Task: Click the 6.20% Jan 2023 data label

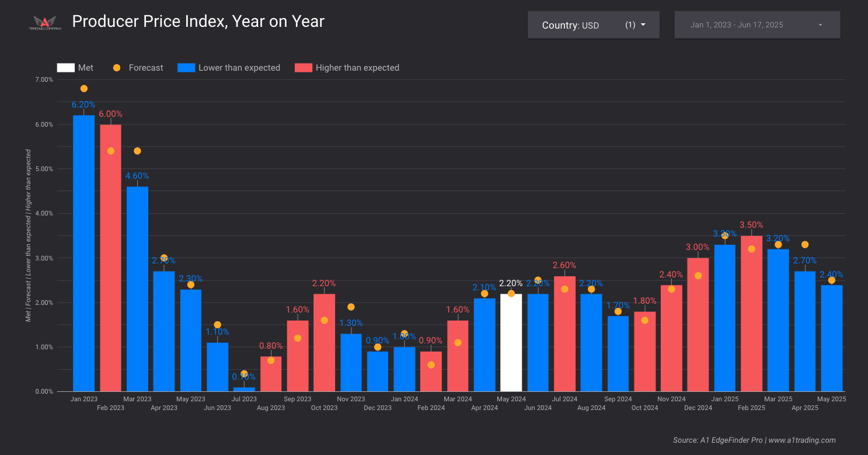Action: [x=83, y=105]
